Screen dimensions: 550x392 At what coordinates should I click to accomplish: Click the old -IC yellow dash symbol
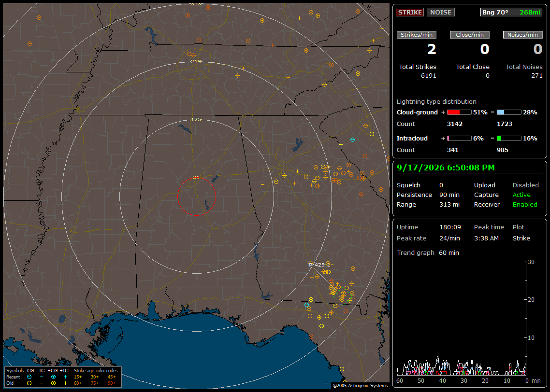point(42,383)
